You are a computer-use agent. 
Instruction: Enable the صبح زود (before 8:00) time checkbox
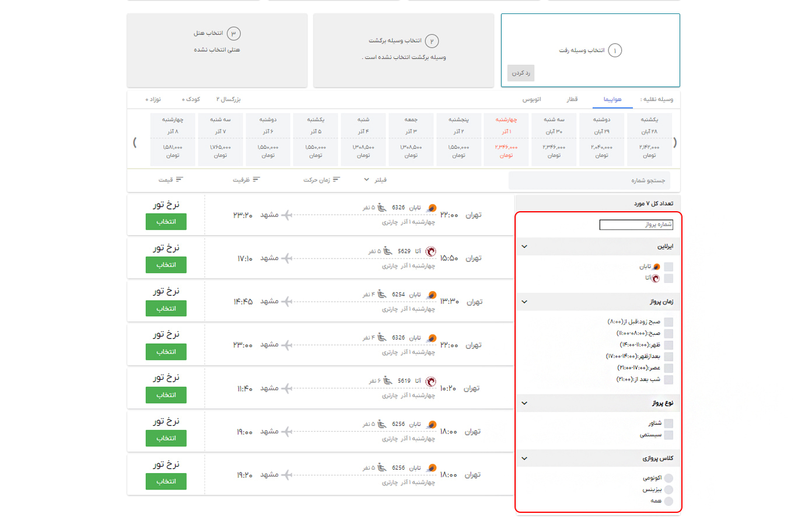(668, 322)
